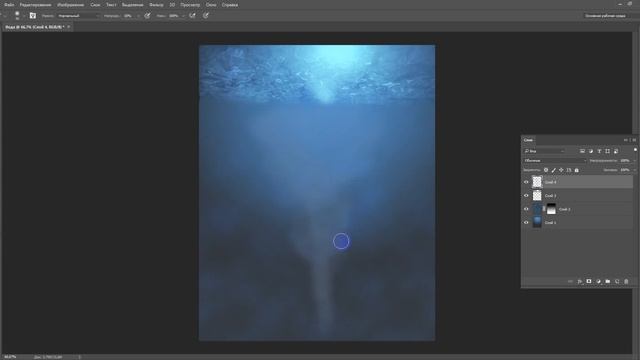Add a layer mask icon
Screen dimensions: 640x360
[589, 281]
